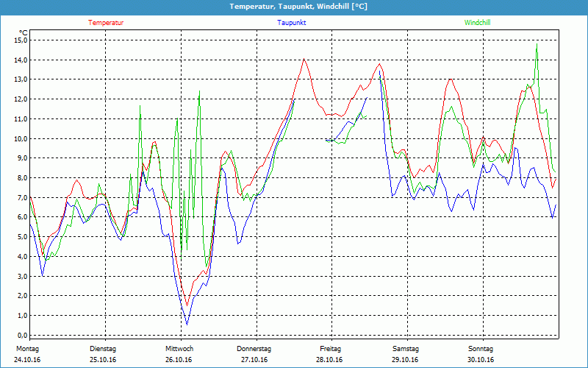This screenshot has height=368, width=588.
Task: Click the '26.10.16' date label
Action: tap(179, 360)
